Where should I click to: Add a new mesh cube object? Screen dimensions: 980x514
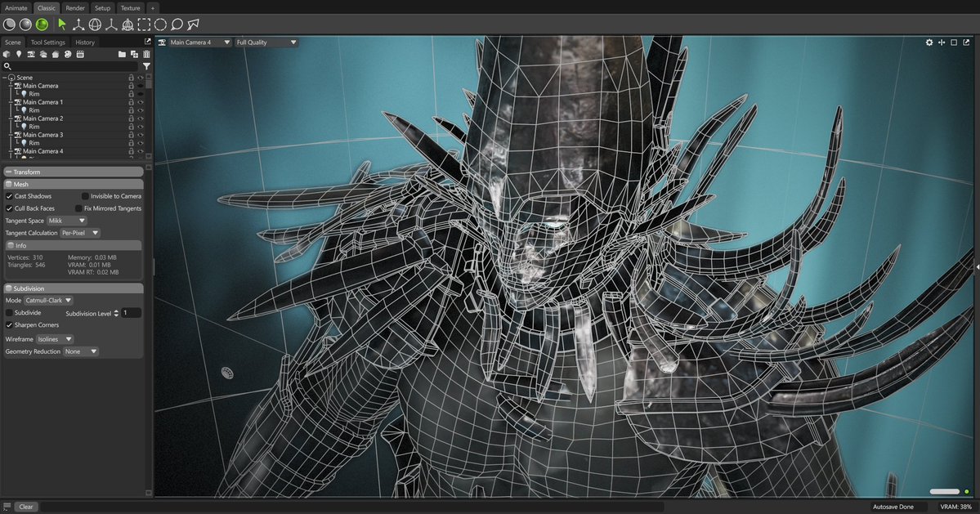point(7,54)
